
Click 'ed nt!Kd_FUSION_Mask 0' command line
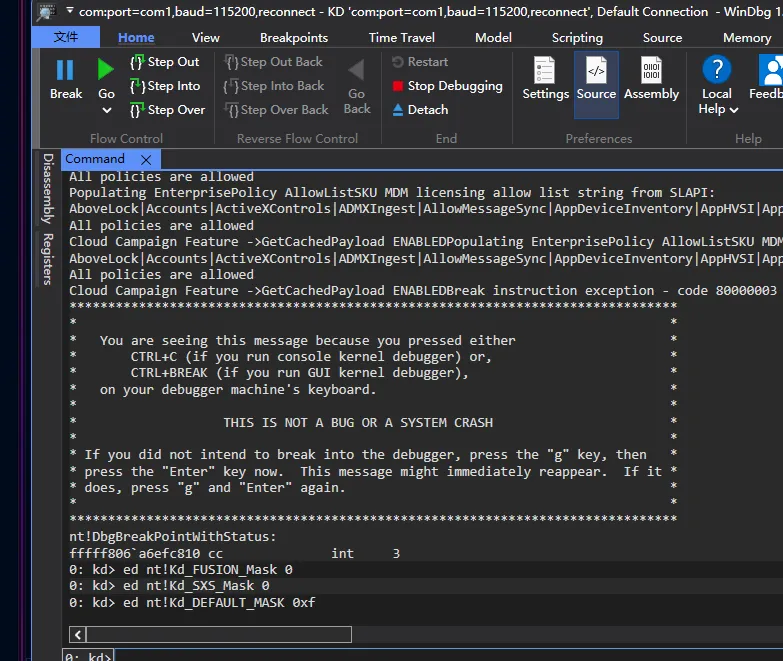coord(208,570)
